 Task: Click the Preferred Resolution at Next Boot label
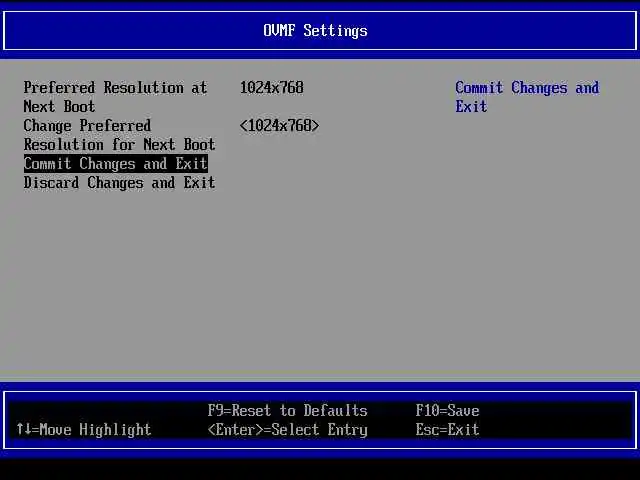(x=116, y=97)
